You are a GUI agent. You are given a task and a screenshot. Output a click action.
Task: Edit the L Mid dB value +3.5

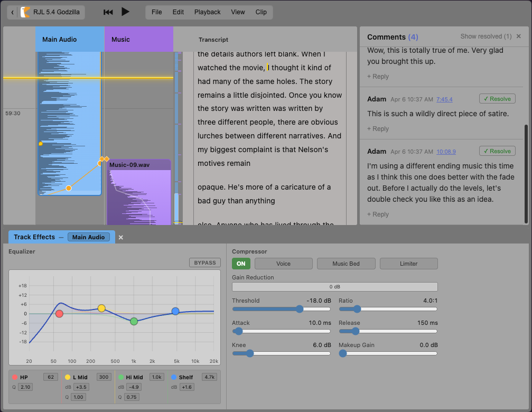click(x=81, y=387)
